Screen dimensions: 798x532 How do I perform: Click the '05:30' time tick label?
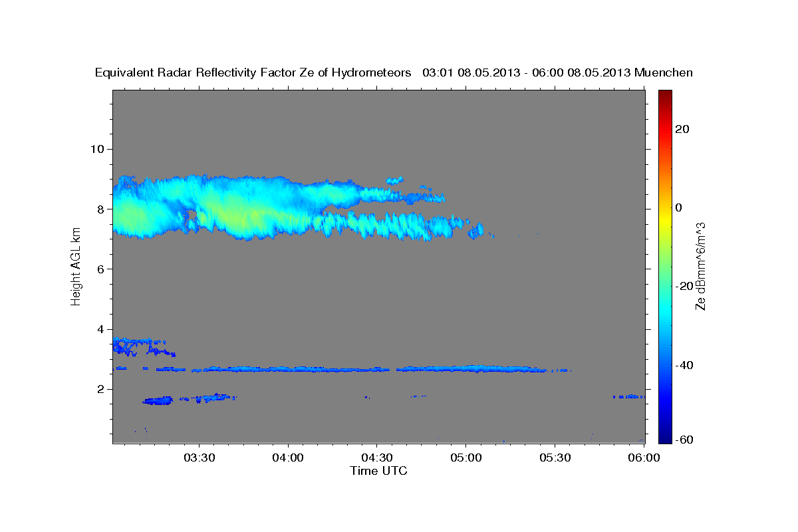click(555, 458)
